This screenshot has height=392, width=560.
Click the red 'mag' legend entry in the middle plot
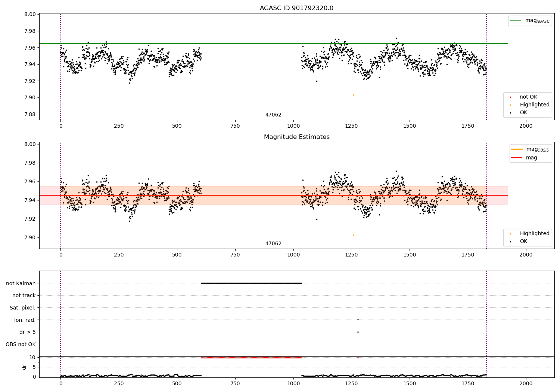(525, 158)
